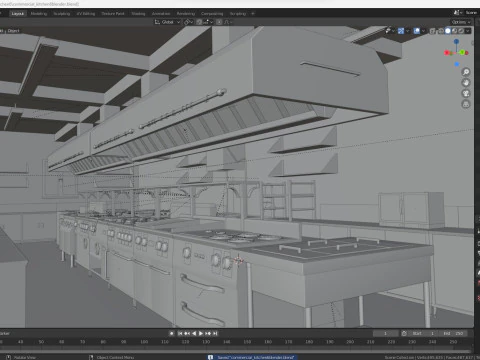The height and width of the screenshot is (360, 480).
Task: Select solid viewport shading
Action: 448,31
